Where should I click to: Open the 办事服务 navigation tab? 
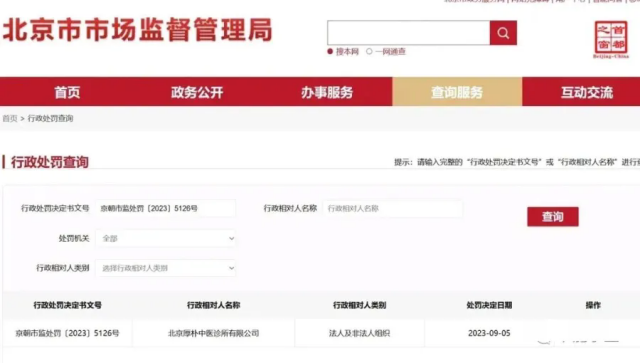pyautogui.click(x=327, y=92)
